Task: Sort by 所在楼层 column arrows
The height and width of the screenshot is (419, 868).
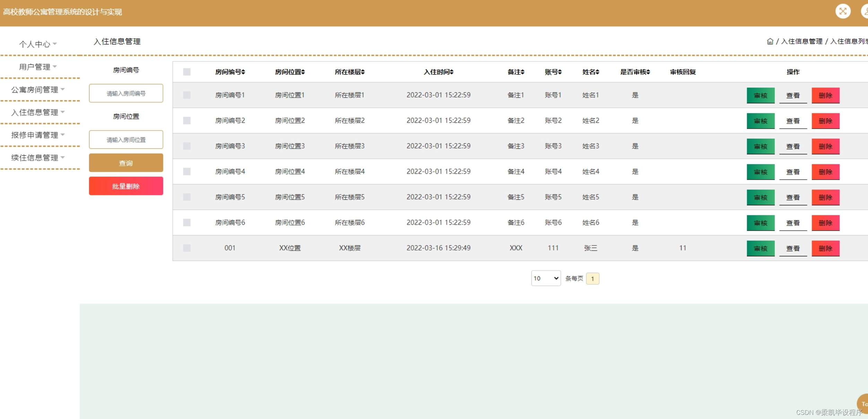Action: 363,72
